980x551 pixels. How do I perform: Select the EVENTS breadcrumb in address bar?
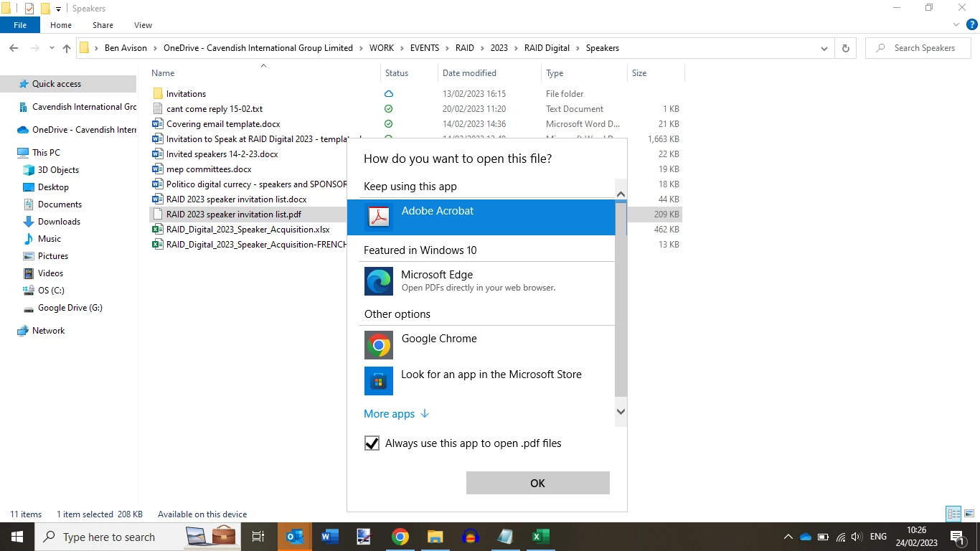[425, 48]
